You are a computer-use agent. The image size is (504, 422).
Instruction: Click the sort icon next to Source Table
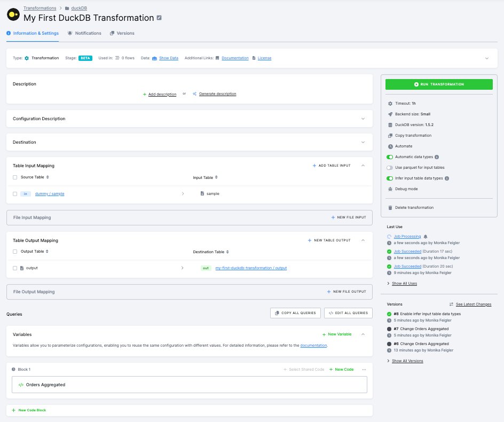[x=48, y=177]
